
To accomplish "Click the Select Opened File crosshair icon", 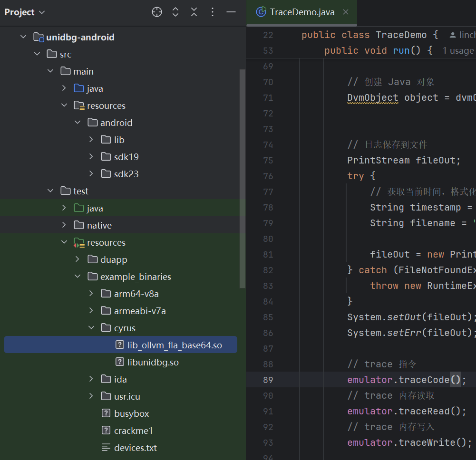I will click(x=157, y=12).
